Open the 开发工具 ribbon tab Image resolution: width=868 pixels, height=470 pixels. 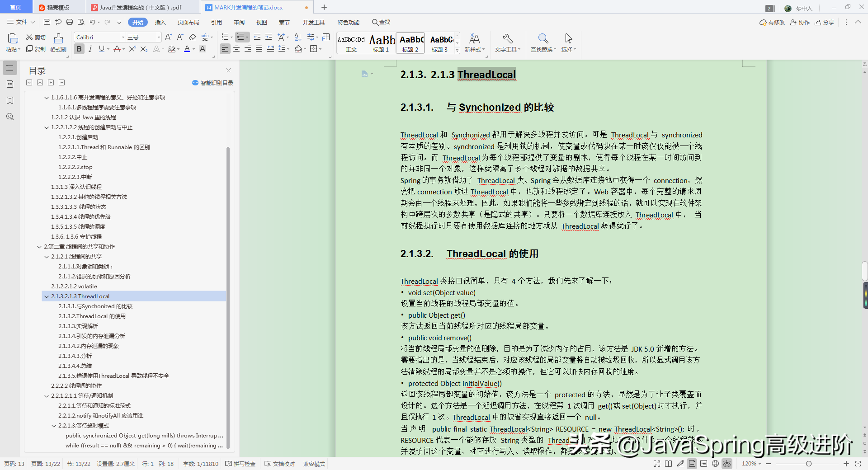click(314, 22)
